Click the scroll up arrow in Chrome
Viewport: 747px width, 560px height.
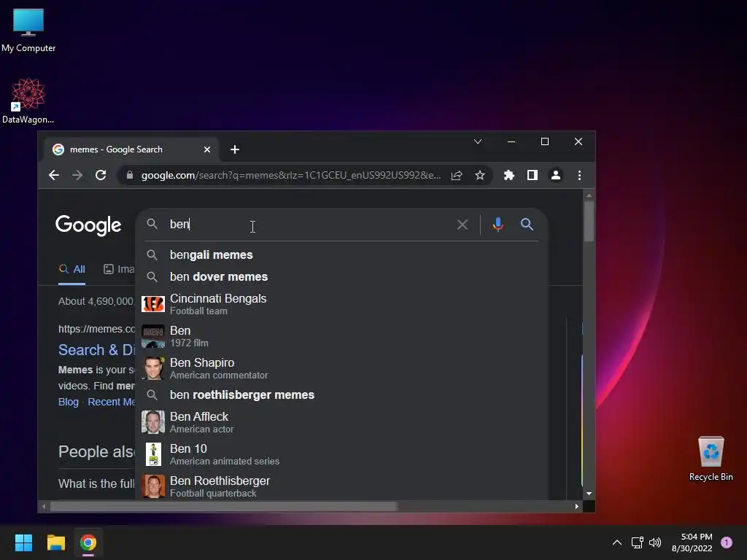point(589,195)
